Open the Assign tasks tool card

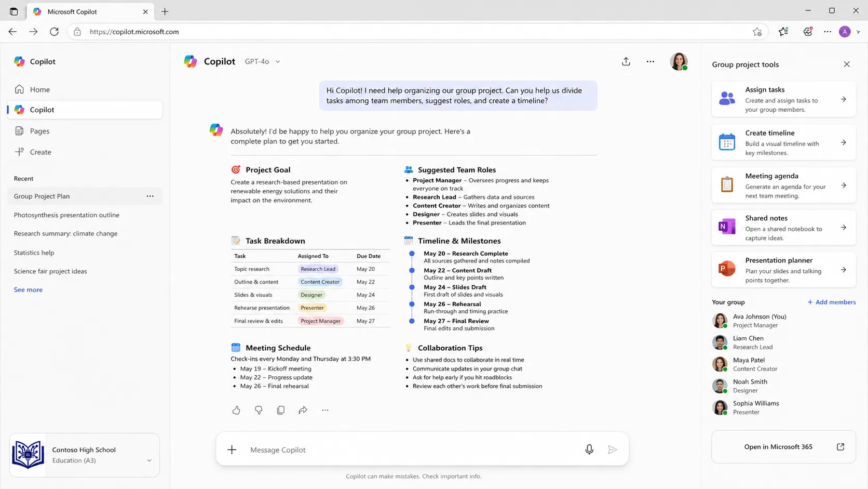point(783,99)
